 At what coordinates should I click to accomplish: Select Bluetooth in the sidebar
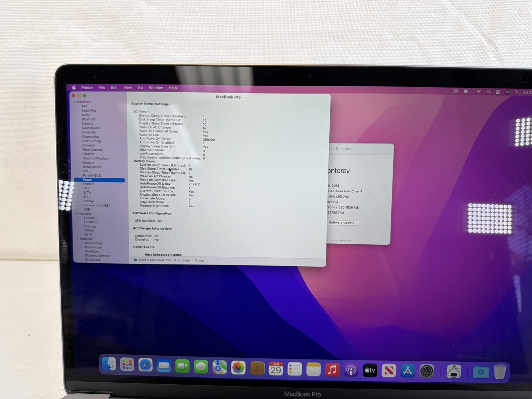[x=89, y=119]
